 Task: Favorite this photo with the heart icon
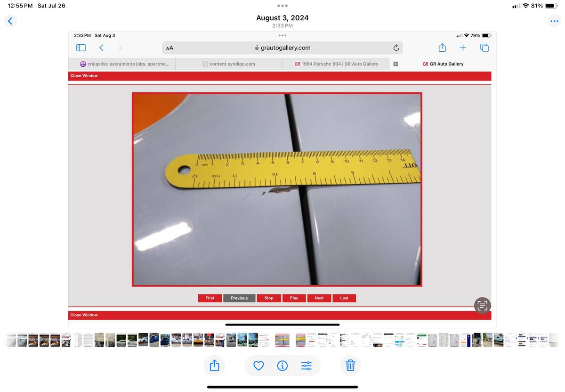tap(258, 365)
